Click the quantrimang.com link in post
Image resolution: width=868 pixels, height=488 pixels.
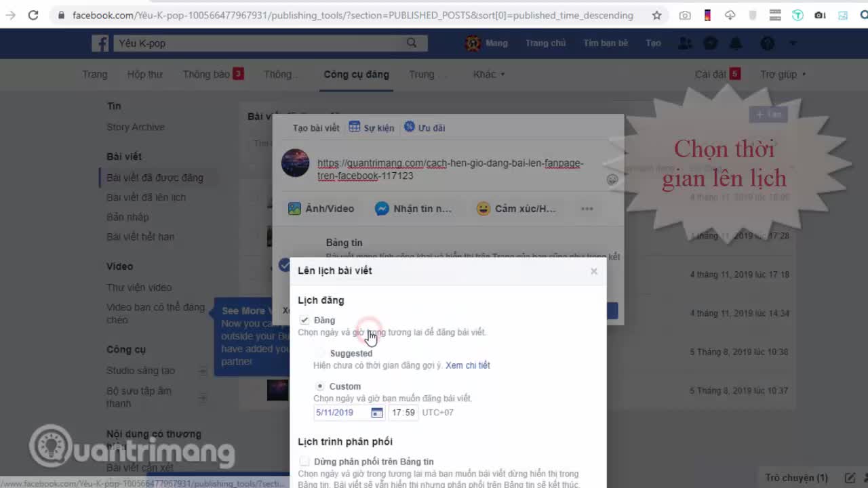(450, 169)
